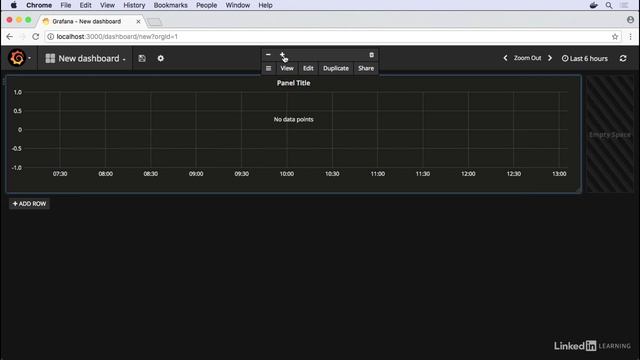Expand the Grafana logo dropdown caret

[x=29, y=58]
